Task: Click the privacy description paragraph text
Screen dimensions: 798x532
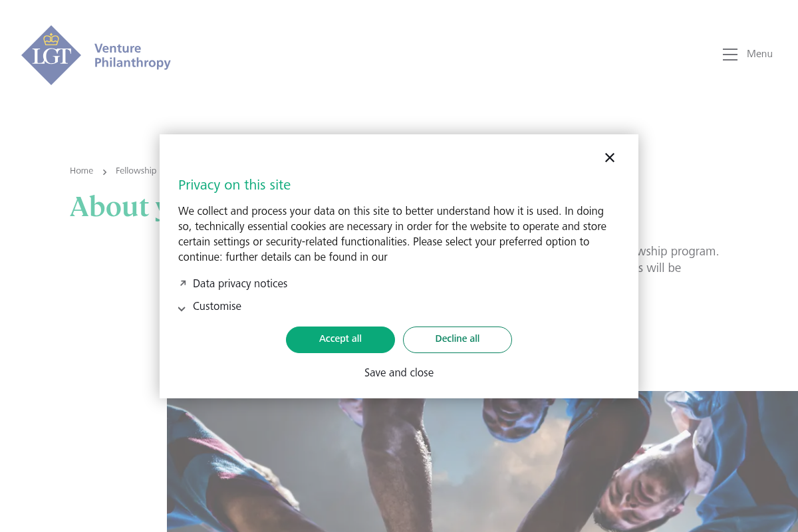Action: pyautogui.click(x=392, y=234)
